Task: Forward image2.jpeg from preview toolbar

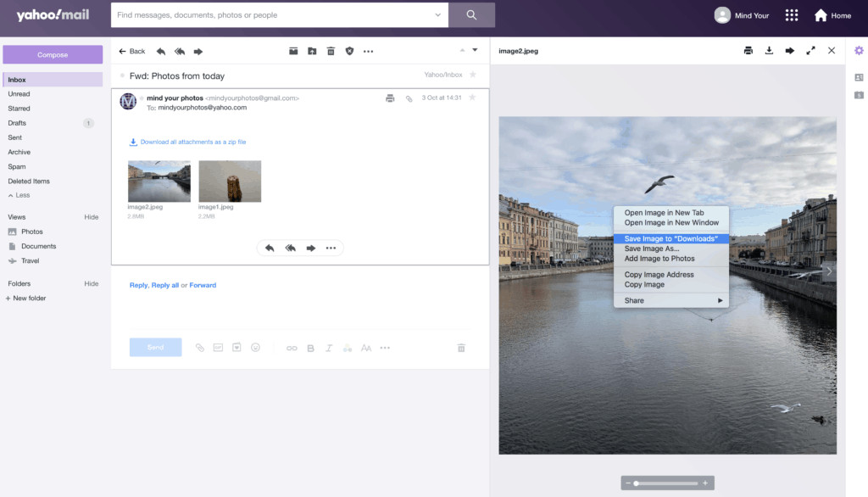Action: click(790, 50)
